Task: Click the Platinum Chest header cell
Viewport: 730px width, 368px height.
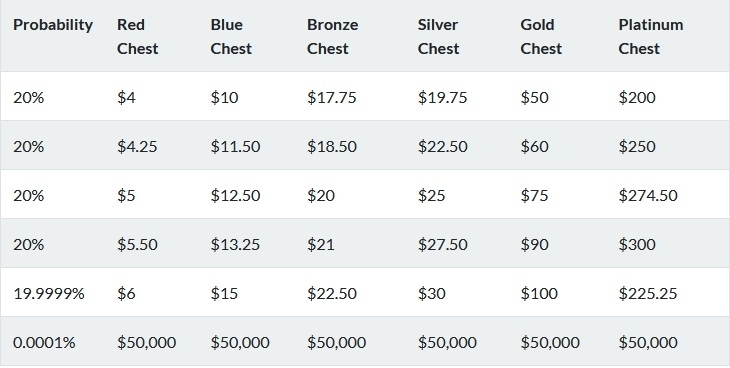Action: pos(651,36)
